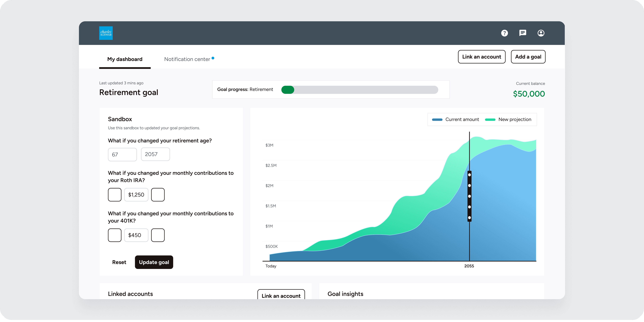The width and height of the screenshot is (644, 322).
Task: Click the square button left of $450
Action: click(x=115, y=235)
